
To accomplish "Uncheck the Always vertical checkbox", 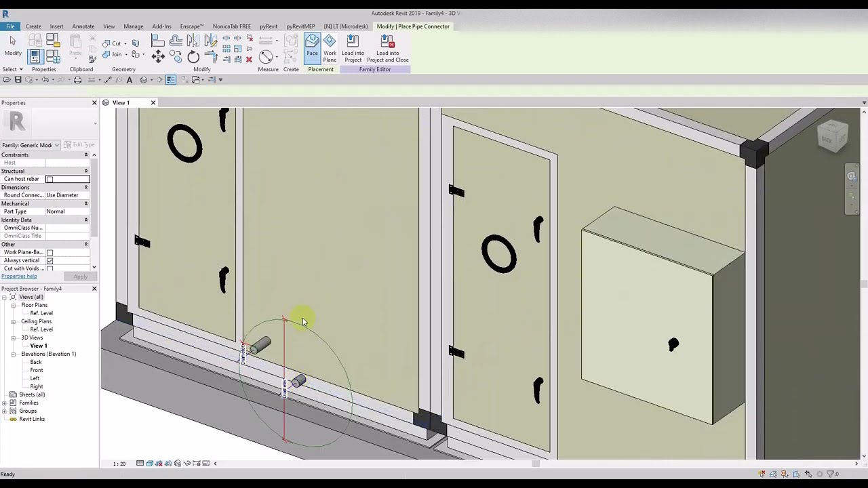I will [x=50, y=260].
